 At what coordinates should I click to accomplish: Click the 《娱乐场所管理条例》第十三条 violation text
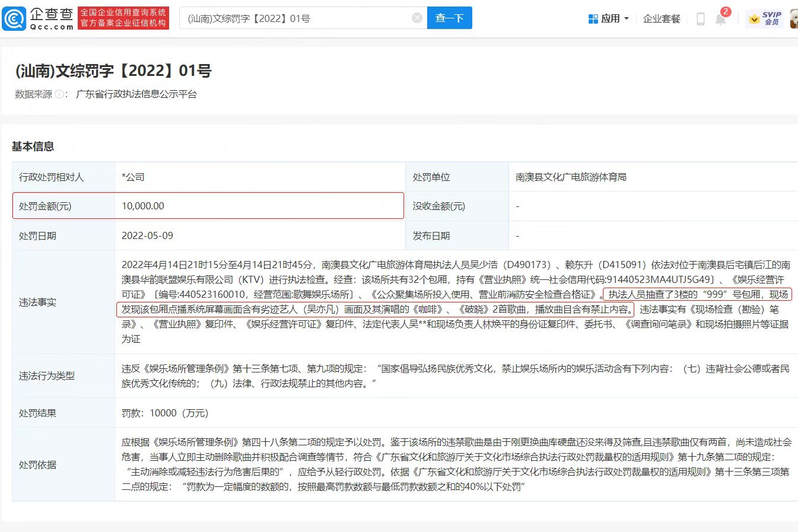click(456, 376)
